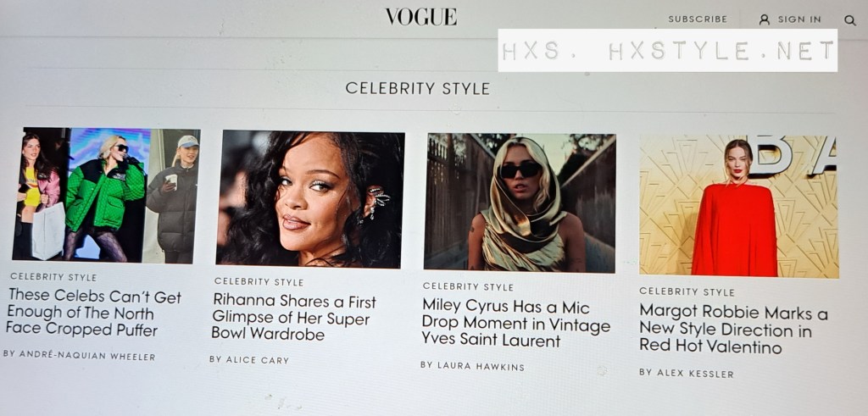Click the Subscribe link in header
The image size is (868, 416).
point(698,19)
